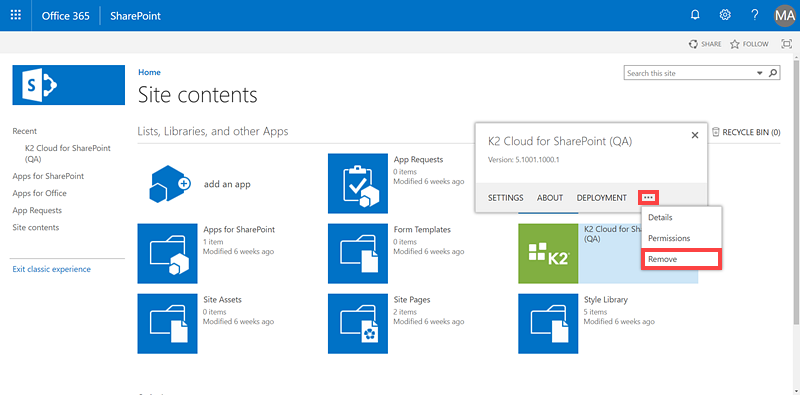Click Exit classic experience link
This screenshot has width=800, height=395.
pos(52,269)
